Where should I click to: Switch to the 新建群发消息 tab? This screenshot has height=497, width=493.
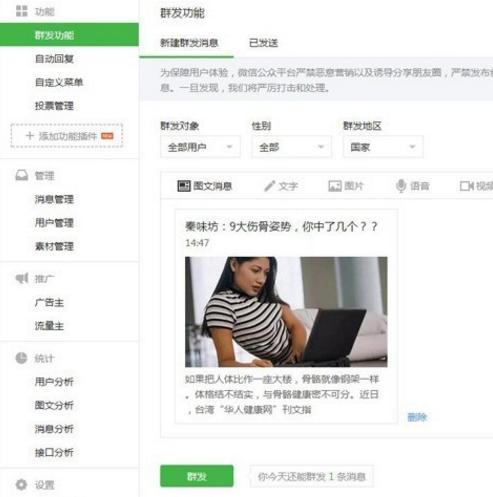[x=189, y=43]
